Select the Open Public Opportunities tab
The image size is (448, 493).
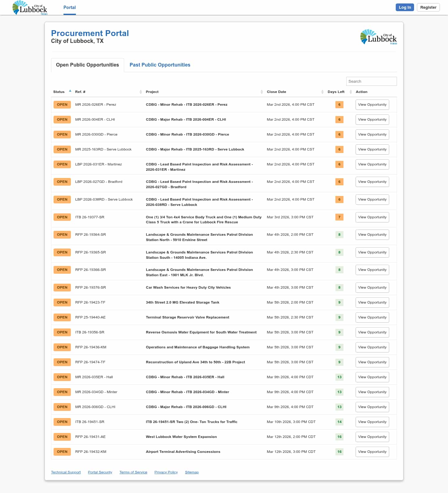(x=87, y=65)
